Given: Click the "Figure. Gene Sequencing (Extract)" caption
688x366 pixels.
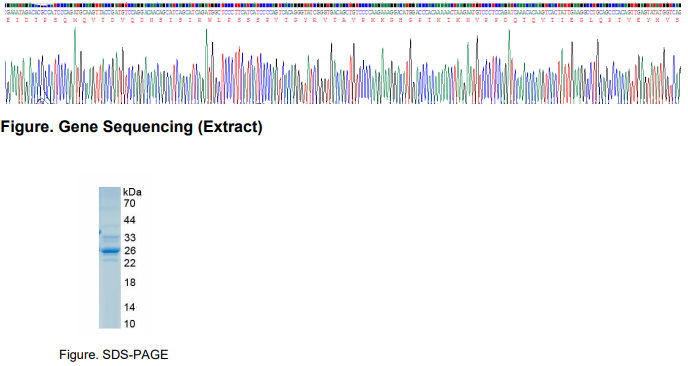Looking at the screenshot, I should coord(132,127).
